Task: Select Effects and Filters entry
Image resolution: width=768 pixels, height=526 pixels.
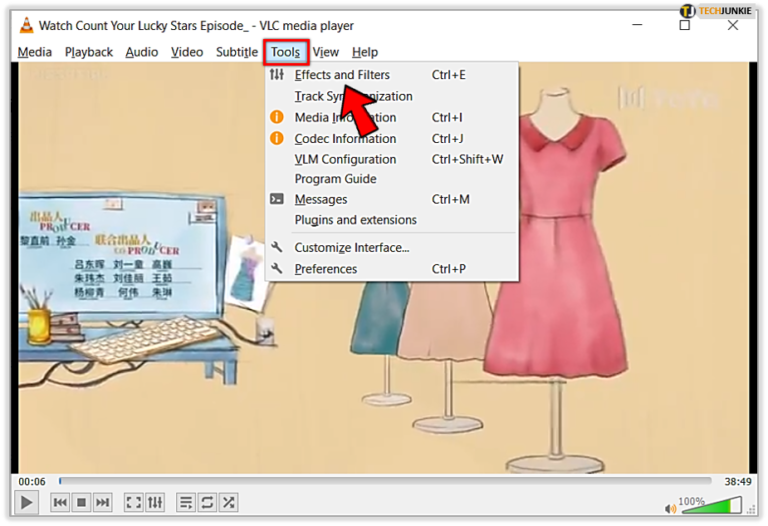Action: (x=391, y=75)
